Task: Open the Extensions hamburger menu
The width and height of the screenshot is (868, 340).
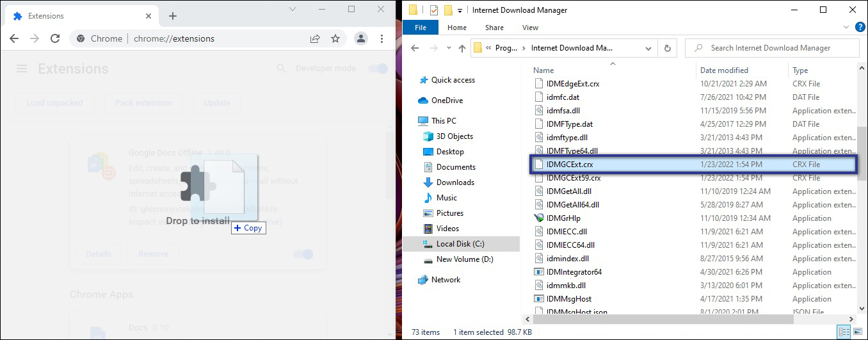Action: (22, 69)
